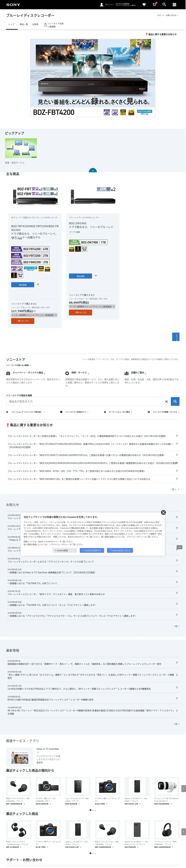186x868 pixels.
Task: Check coupon price under 117,700円
Action: 34,315
